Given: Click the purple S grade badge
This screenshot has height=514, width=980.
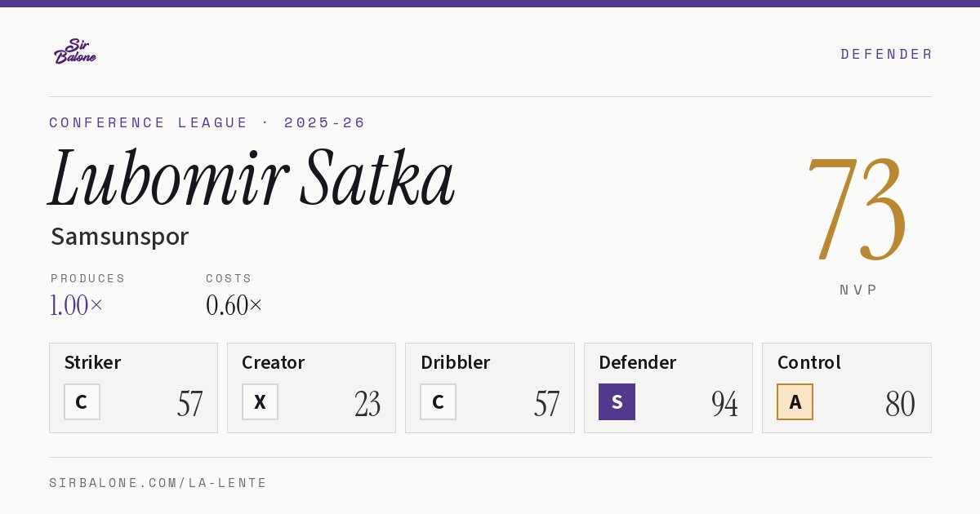Looking at the screenshot, I should (x=617, y=401).
